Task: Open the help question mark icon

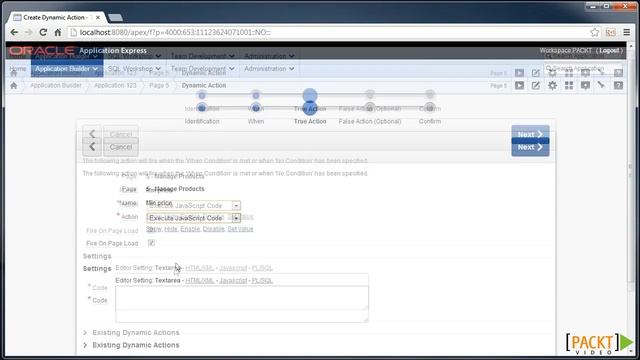Action: (x=618, y=85)
